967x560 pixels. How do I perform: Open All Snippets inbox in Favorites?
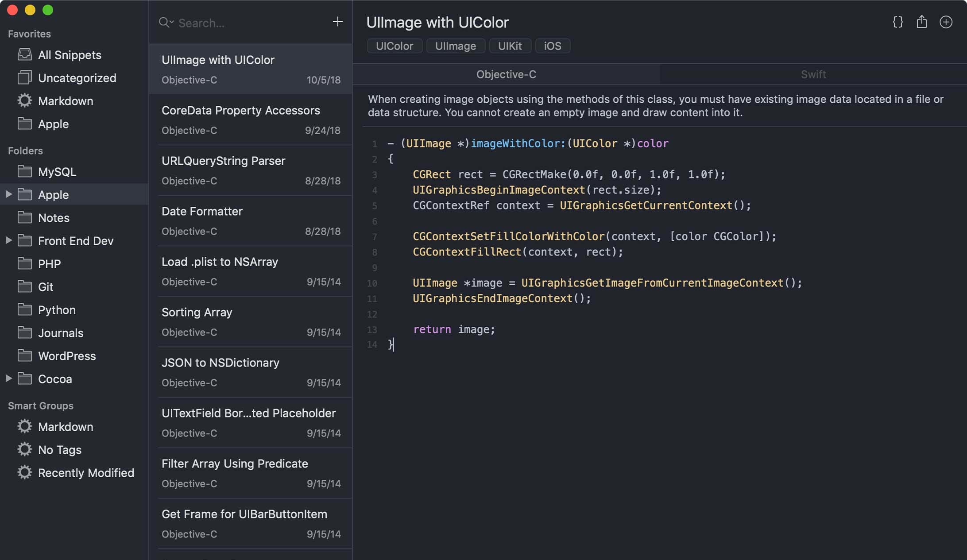70,55
